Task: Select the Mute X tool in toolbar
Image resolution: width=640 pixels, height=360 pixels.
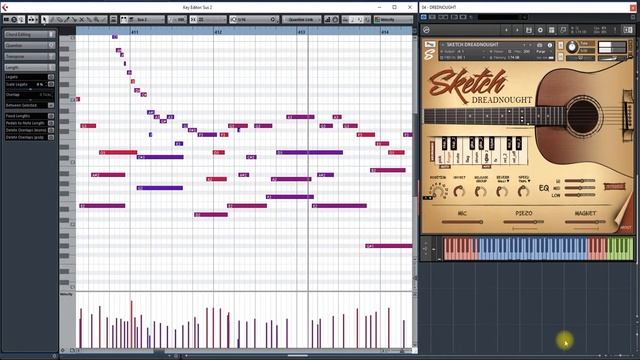Action: (81, 19)
